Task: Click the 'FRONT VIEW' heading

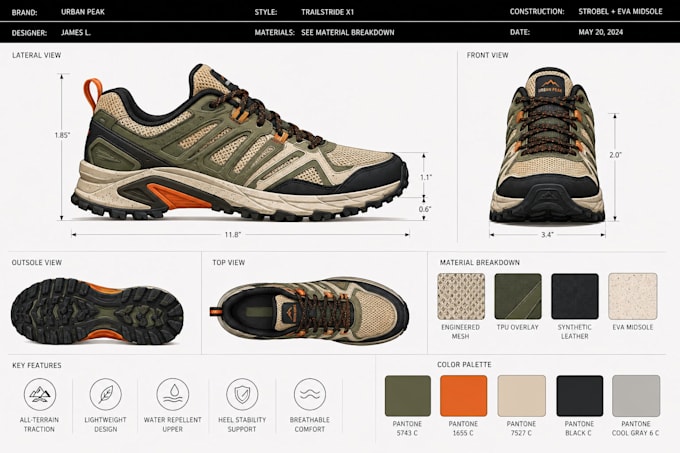Action: [487, 55]
